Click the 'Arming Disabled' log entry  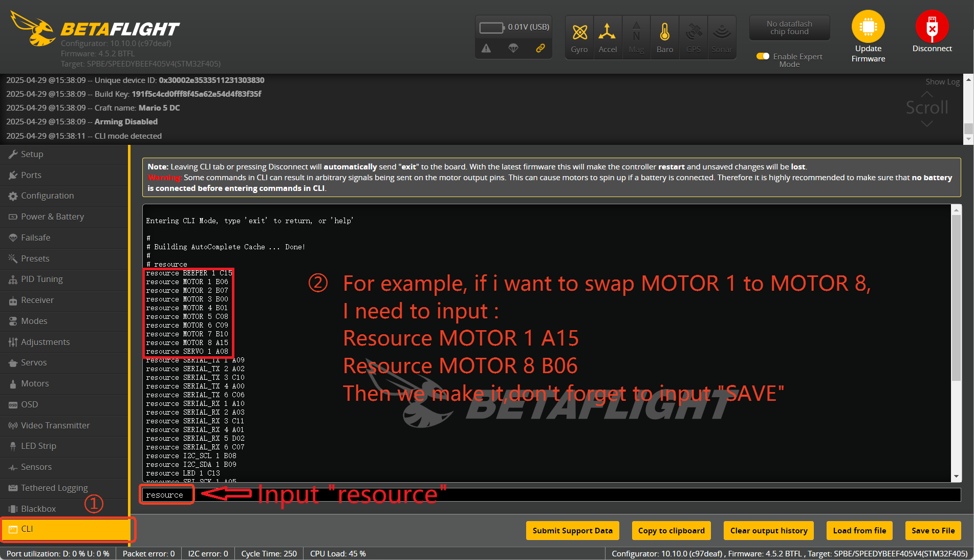82,122
